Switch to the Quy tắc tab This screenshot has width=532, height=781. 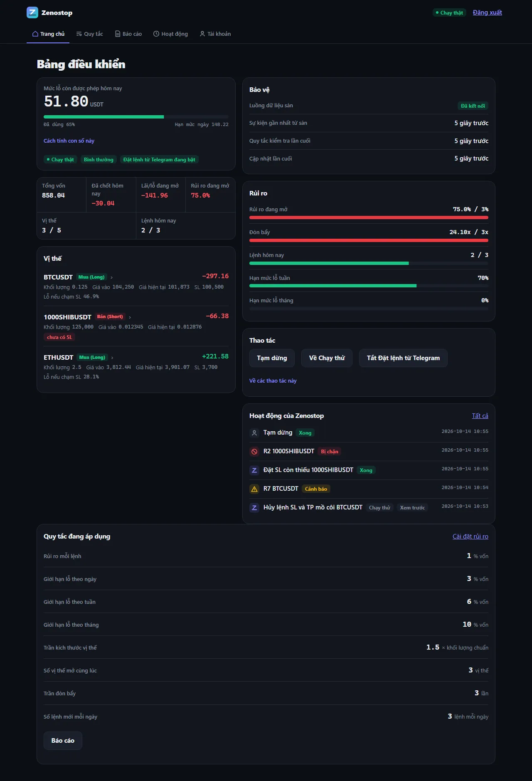pyautogui.click(x=89, y=34)
